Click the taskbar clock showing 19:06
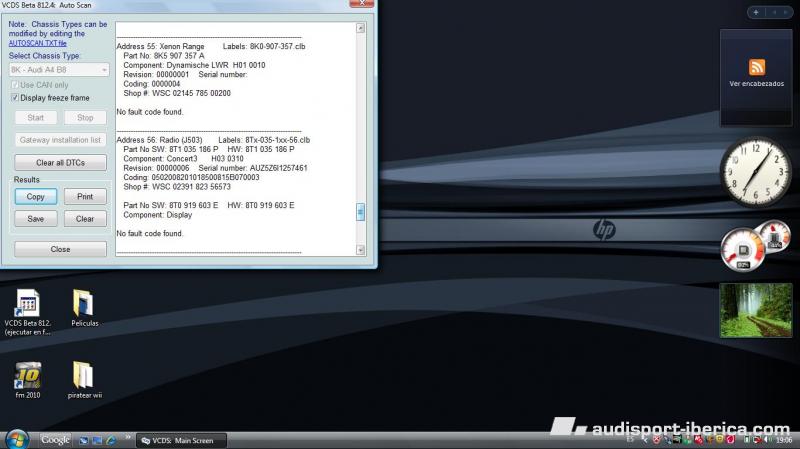This screenshot has height=449, width=800. coord(784,440)
